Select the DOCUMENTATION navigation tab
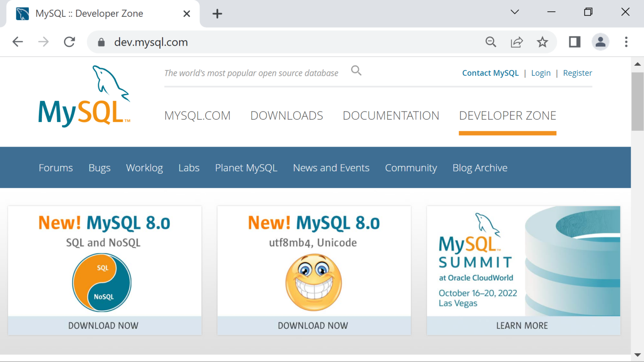 pyautogui.click(x=391, y=116)
